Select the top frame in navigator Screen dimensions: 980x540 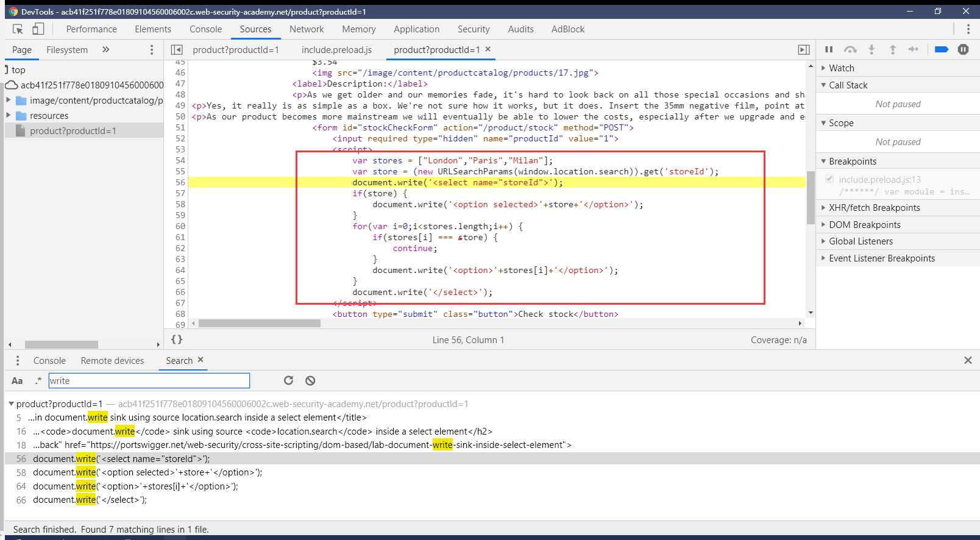(x=18, y=70)
